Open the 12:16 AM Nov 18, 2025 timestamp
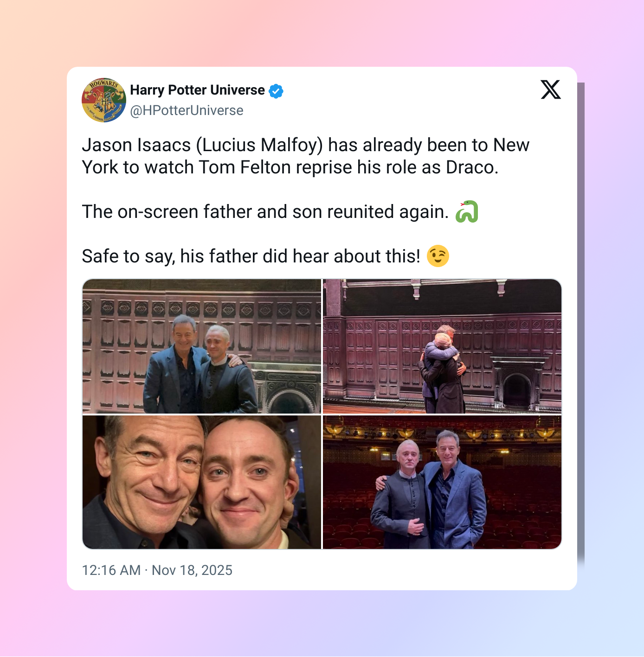This screenshot has width=644, height=657. click(157, 570)
